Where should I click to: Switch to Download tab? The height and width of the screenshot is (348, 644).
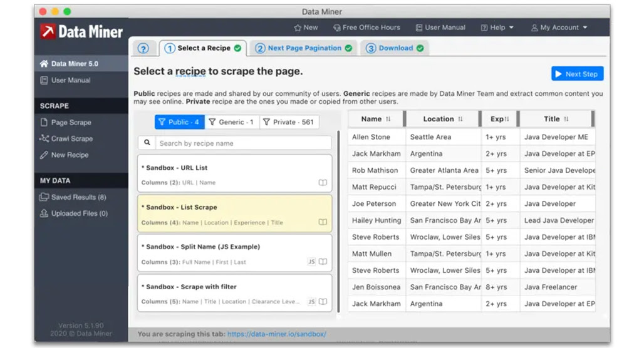[x=395, y=48]
